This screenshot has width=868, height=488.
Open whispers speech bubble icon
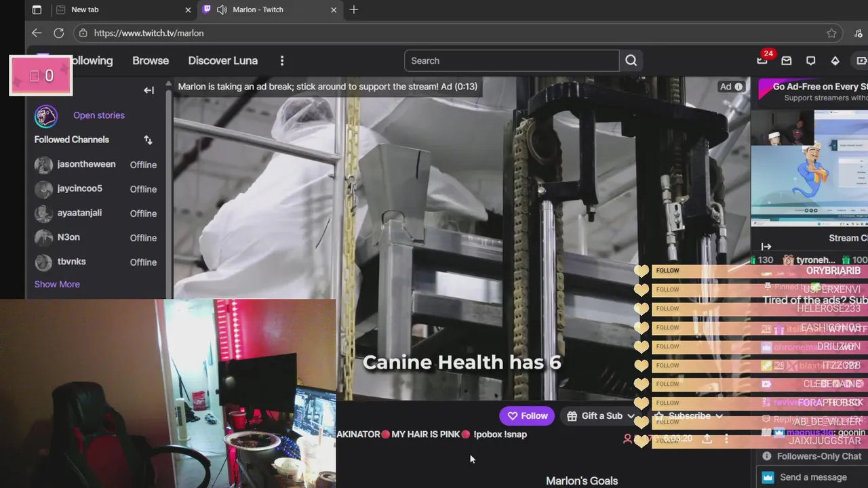pyautogui.click(x=811, y=60)
